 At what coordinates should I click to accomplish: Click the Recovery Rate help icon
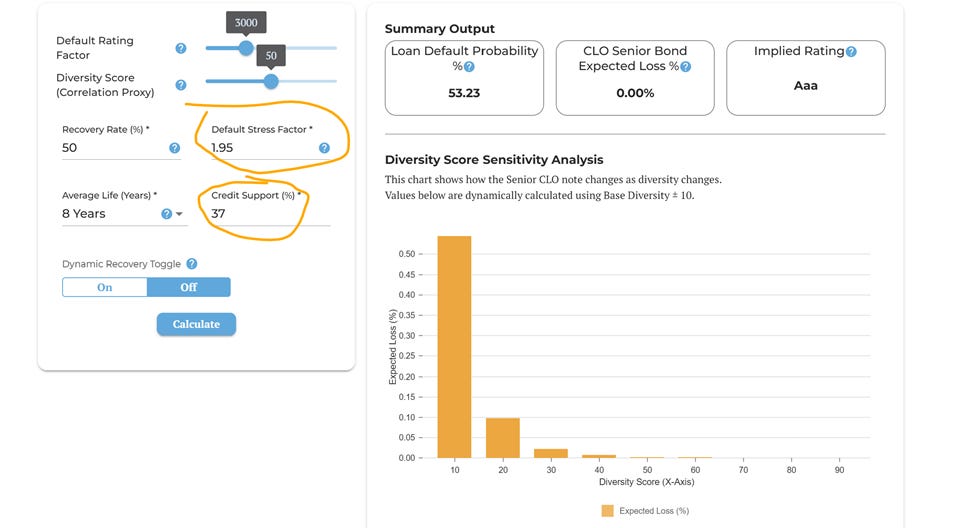click(x=175, y=148)
